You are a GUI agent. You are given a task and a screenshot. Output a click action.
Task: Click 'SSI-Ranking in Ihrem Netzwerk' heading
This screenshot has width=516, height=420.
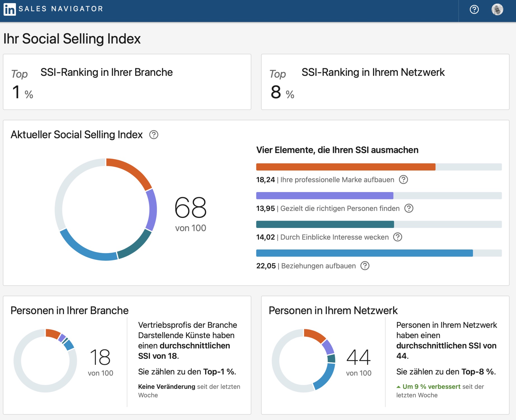point(373,72)
